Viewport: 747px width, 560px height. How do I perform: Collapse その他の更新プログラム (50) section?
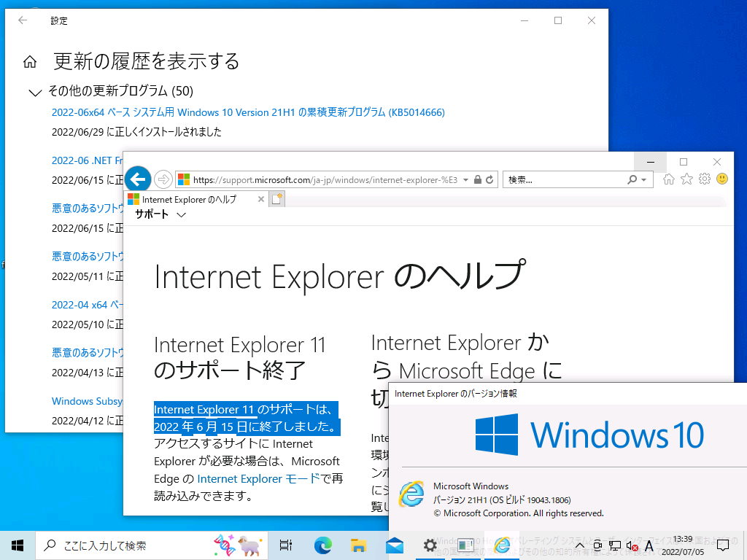coord(35,92)
